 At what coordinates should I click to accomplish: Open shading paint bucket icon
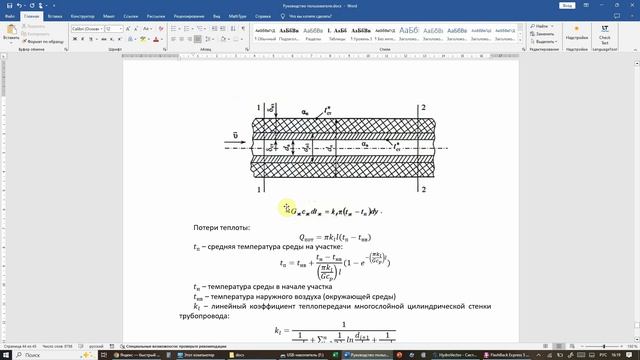click(223, 39)
